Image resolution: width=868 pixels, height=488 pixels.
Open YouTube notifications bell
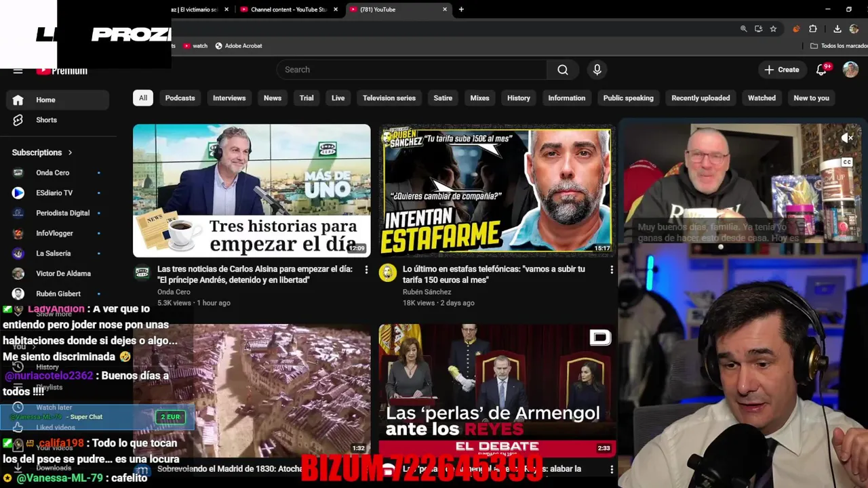click(x=821, y=70)
